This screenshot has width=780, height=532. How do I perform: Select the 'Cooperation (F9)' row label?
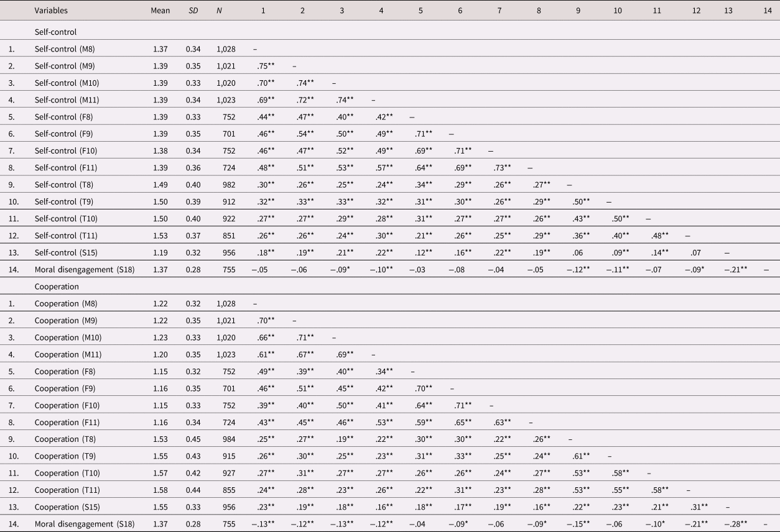(x=64, y=388)
